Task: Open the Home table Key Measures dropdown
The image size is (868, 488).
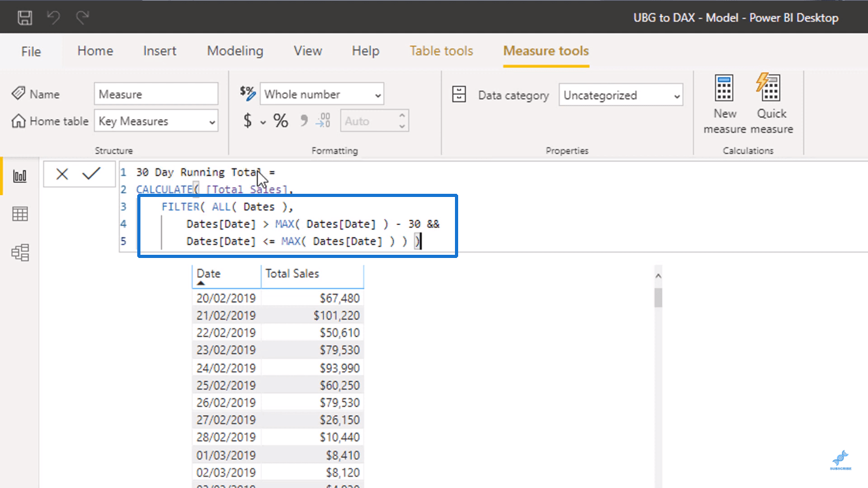Action: [x=156, y=121]
